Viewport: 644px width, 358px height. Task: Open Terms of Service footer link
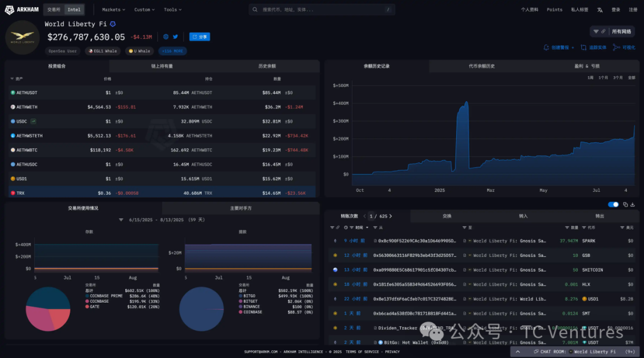click(x=363, y=352)
